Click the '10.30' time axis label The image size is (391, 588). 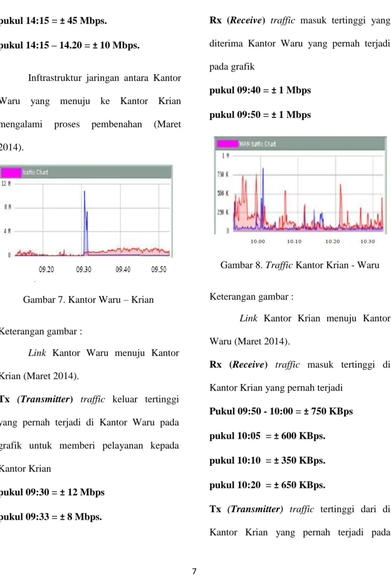[368, 241]
